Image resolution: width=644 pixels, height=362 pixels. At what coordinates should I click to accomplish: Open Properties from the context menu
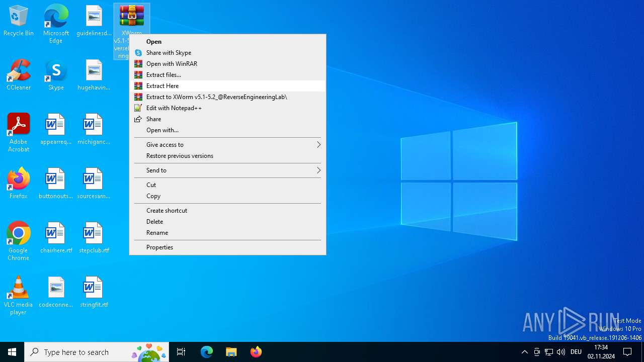coord(227,247)
